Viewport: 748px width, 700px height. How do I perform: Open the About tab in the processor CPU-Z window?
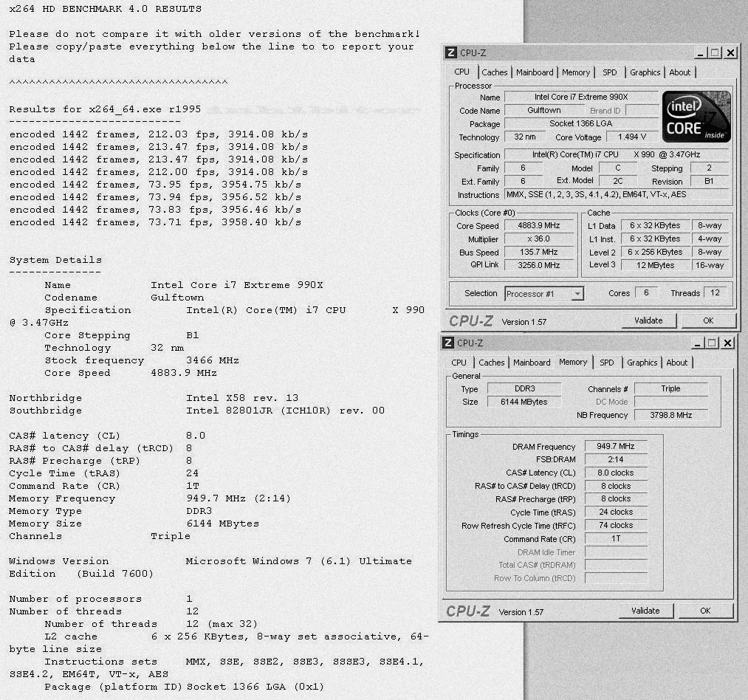click(x=680, y=72)
